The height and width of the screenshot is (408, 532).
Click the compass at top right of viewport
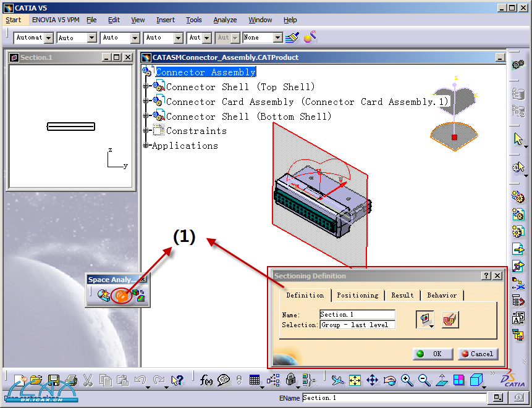click(x=454, y=114)
